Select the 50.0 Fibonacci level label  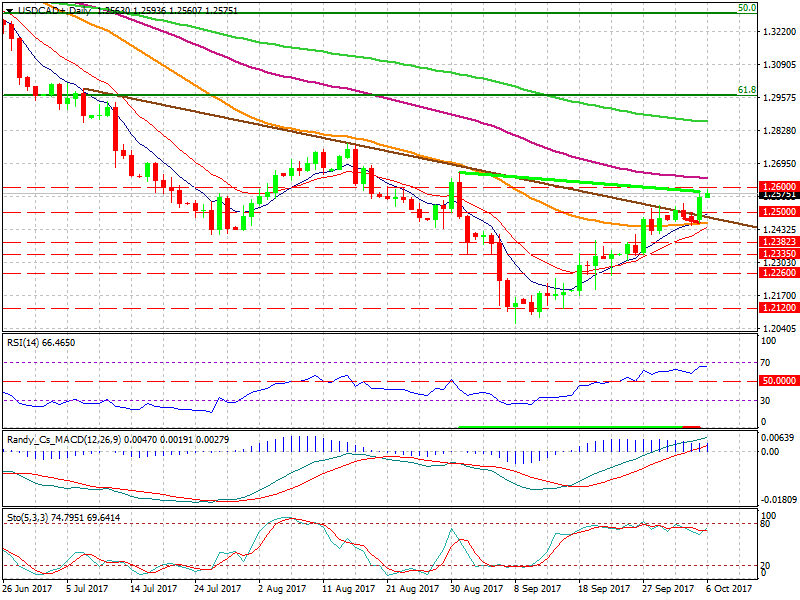(745, 7)
